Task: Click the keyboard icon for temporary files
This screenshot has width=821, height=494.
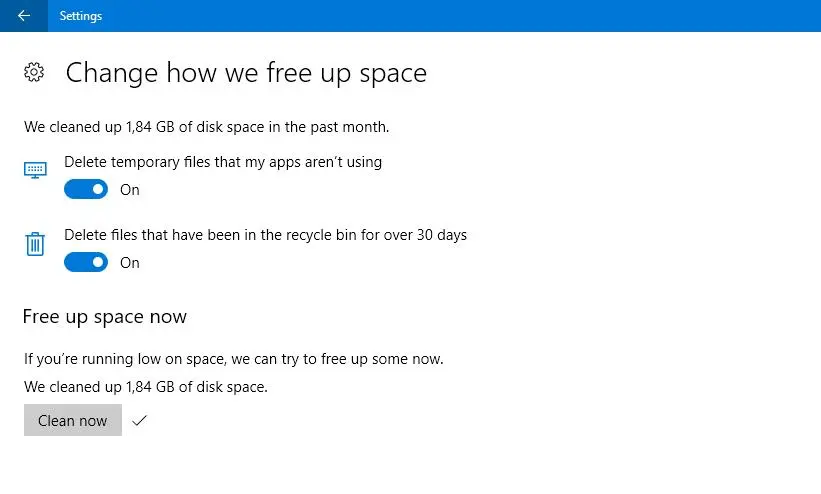Action: tap(35, 170)
